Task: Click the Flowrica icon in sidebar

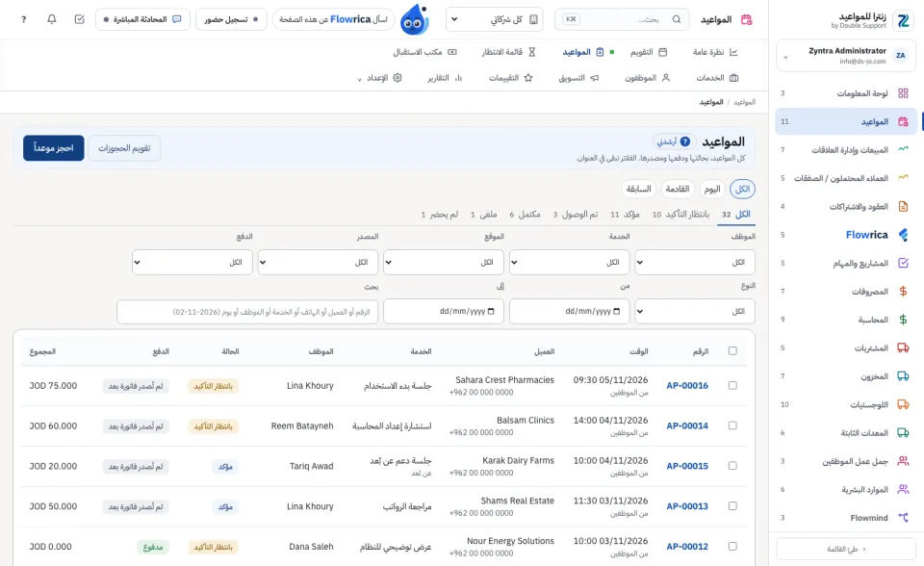Action: coord(903,235)
